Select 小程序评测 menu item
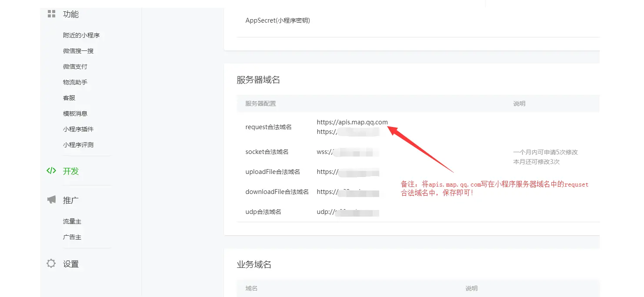Image resolution: width=644 pixels, height=297 pixels. [x=78, y=145]
